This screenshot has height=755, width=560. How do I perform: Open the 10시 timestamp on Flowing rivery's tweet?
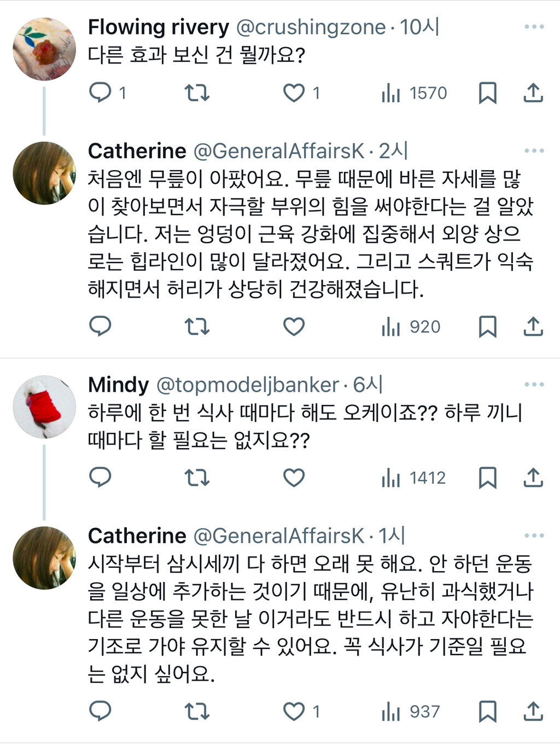(x=416, y=25)
